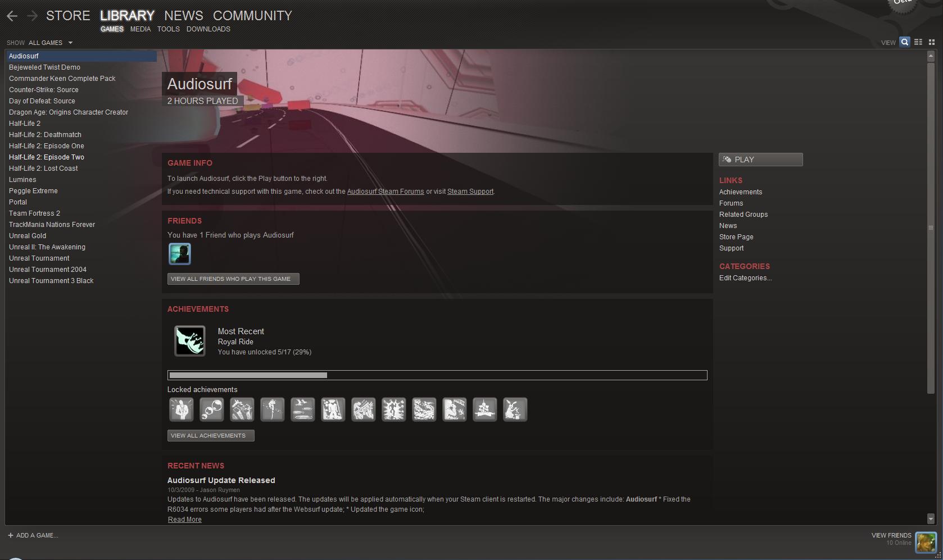Viewport: 943px width, 560px height.
Task: Open the Library tab
Action: [x=127, y=16]
